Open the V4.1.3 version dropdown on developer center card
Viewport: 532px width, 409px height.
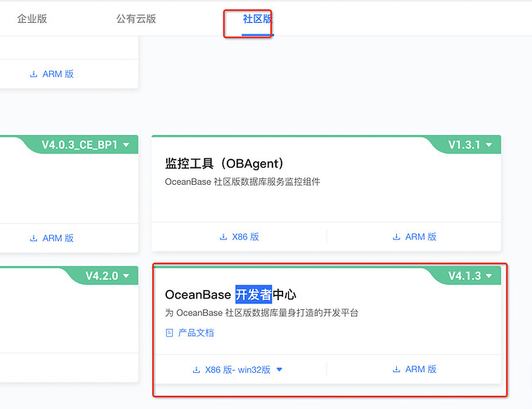(x=470, y=276)
